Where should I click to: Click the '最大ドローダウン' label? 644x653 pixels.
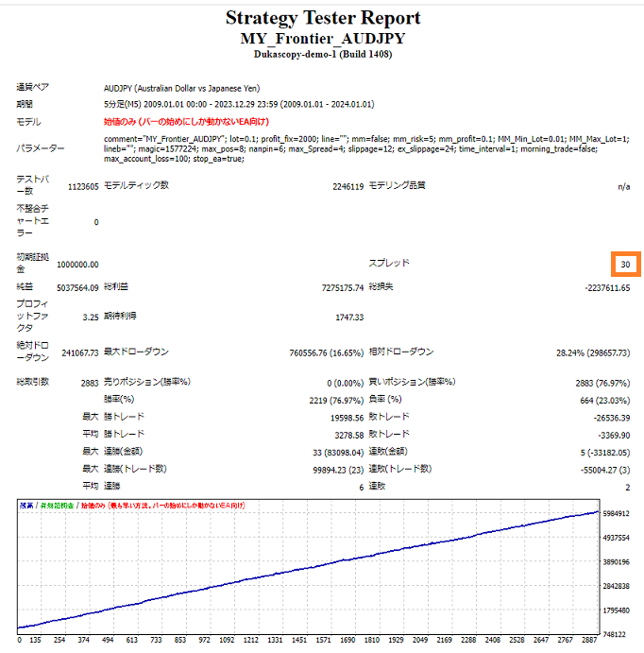[x=136, y=352]
